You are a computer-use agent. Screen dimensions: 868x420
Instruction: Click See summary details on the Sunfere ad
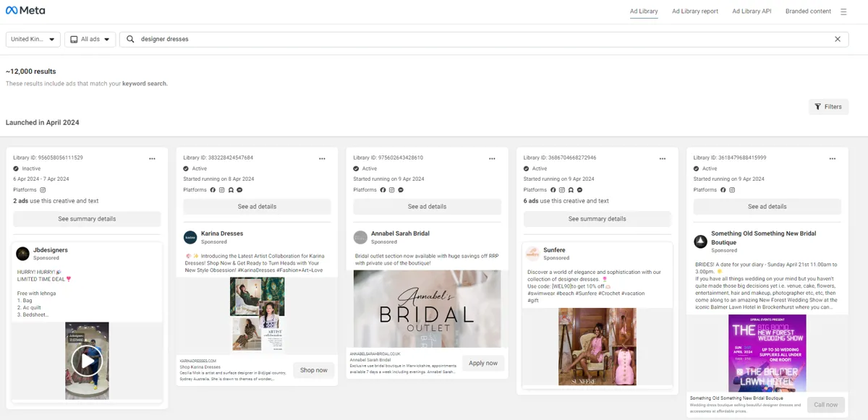597,219
